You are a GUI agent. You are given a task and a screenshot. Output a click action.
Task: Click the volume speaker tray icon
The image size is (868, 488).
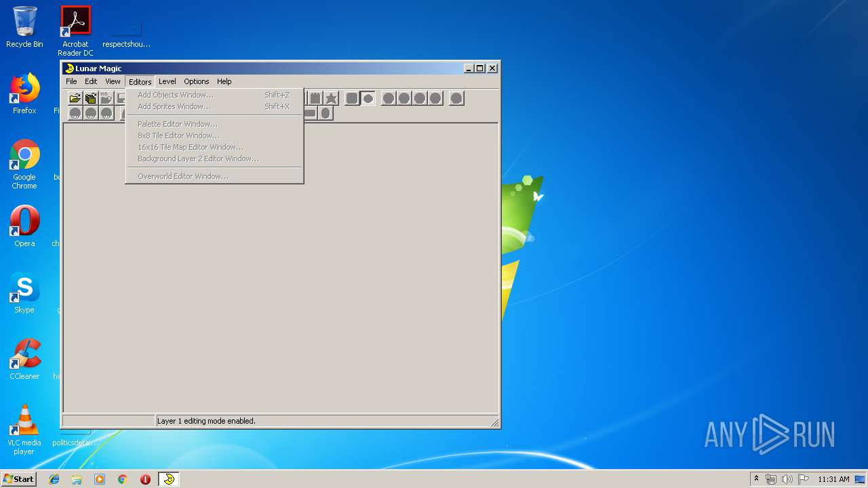[787, 479]
